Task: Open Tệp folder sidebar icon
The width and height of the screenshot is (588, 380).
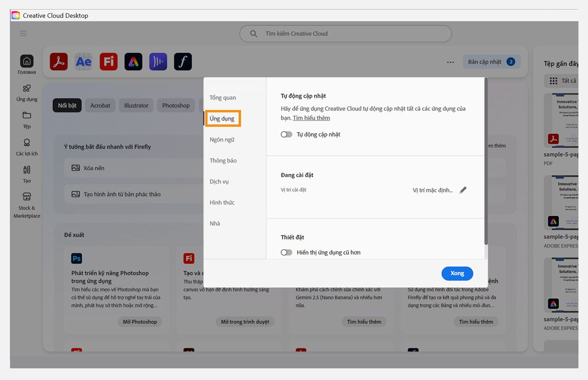Action: (x=27, y=120)
